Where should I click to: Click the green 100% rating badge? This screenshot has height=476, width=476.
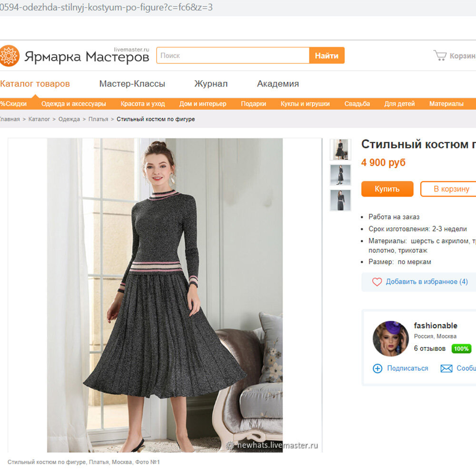pyautogui.click(x=461, y=348)
